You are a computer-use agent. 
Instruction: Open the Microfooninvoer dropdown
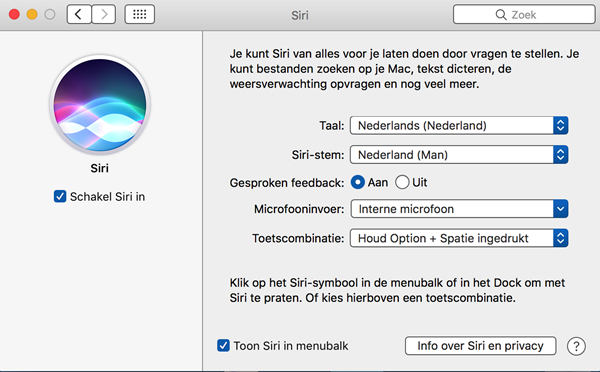point(459,209)
